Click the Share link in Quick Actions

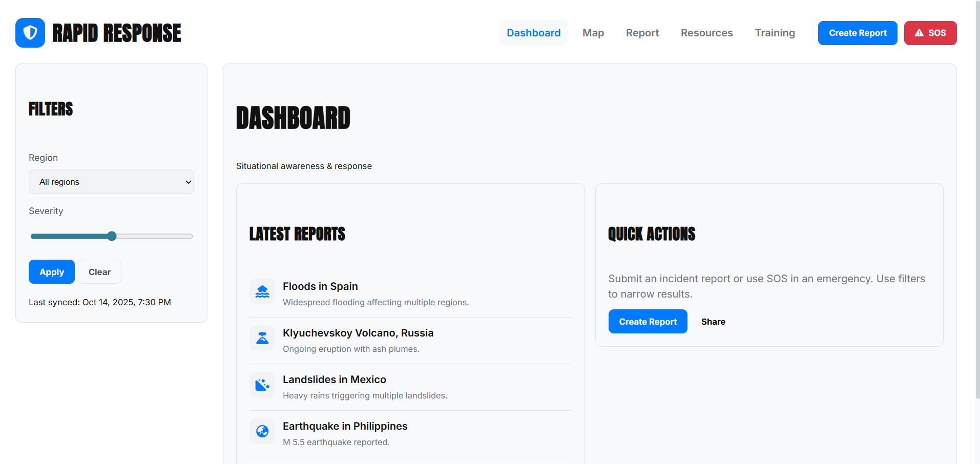tap(713, 322)
